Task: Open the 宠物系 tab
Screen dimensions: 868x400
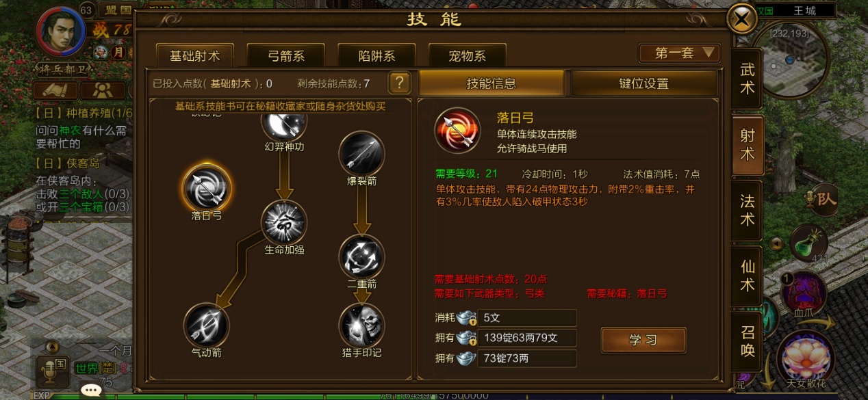Action: point(467,56)
